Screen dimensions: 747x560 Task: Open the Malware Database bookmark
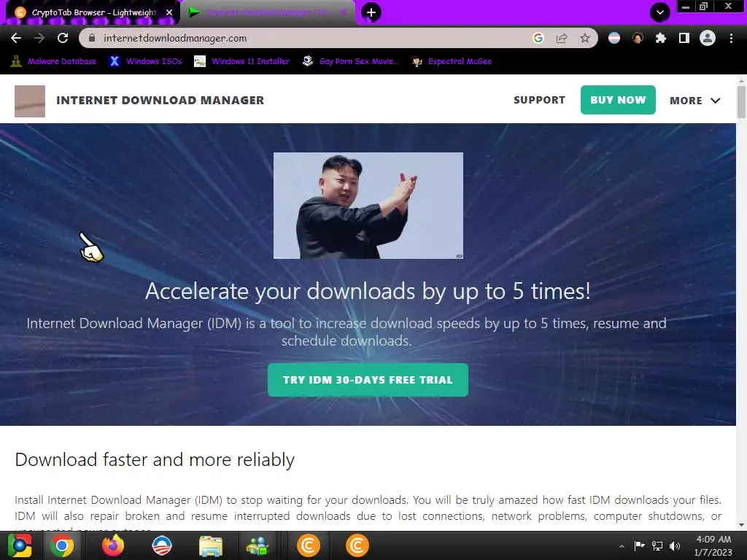[53, 61]
